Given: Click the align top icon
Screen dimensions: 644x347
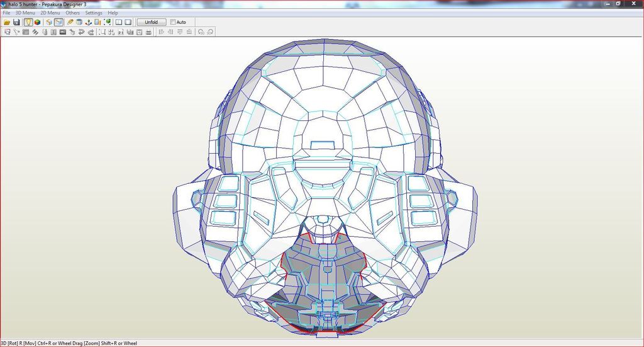Looking at the screenshot, I should point(180,32).
